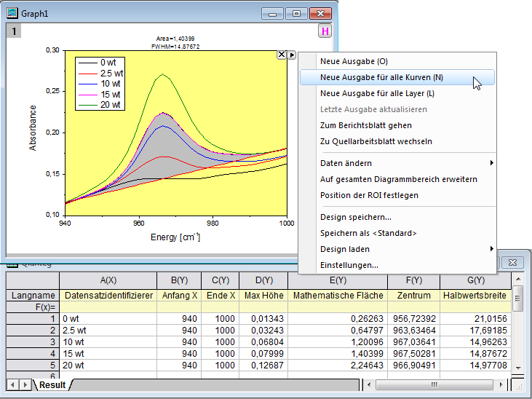
Task: Close the worksheet window
Action: coord(512,263)
